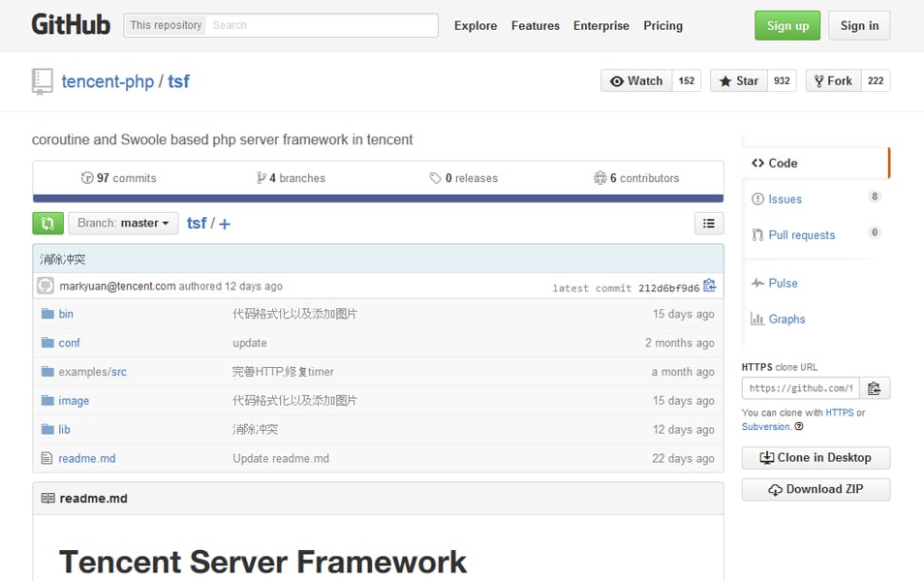Viewport: 924px width, 581px height.
Task: Click the green Sign up button
Action: [787, 25]
